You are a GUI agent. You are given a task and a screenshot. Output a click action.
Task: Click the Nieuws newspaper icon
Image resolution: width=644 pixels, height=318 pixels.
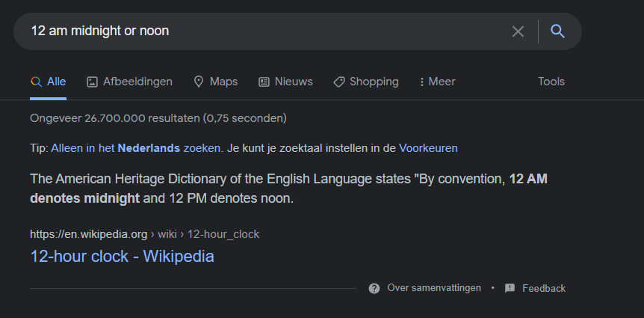tap(264, 82)
